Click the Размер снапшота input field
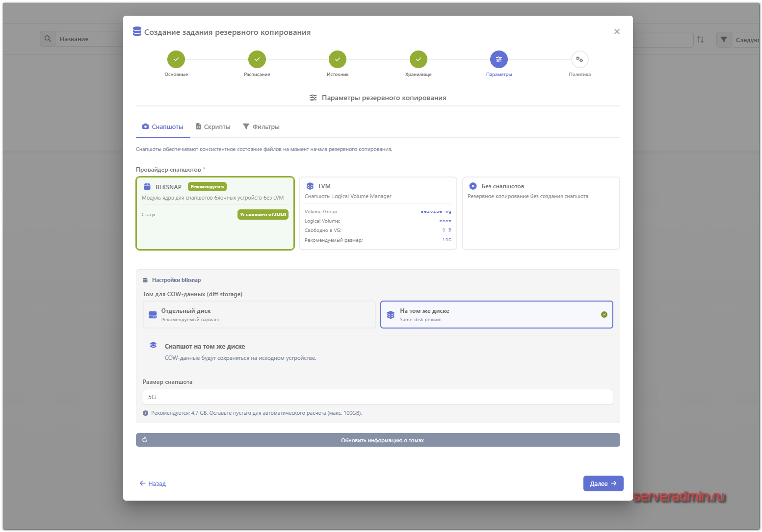 [x=377, y=397]
